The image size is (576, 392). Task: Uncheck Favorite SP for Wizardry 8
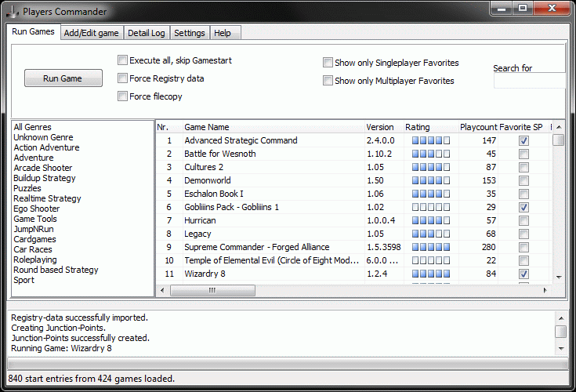523,274
